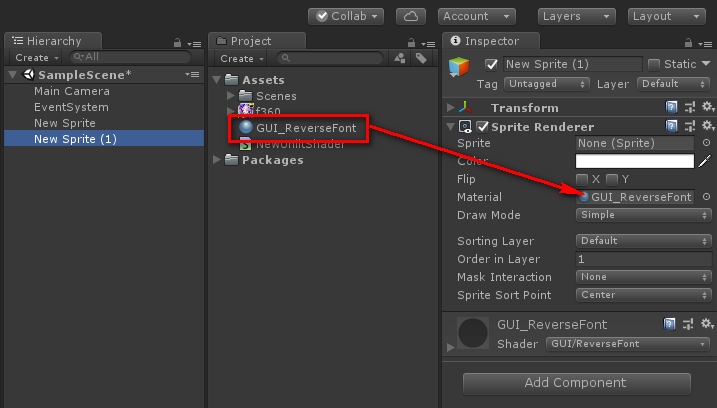The width and height of the screenshot is (717, 408).
Task: Open Create menu in Hierarchy
Action: 37,58
